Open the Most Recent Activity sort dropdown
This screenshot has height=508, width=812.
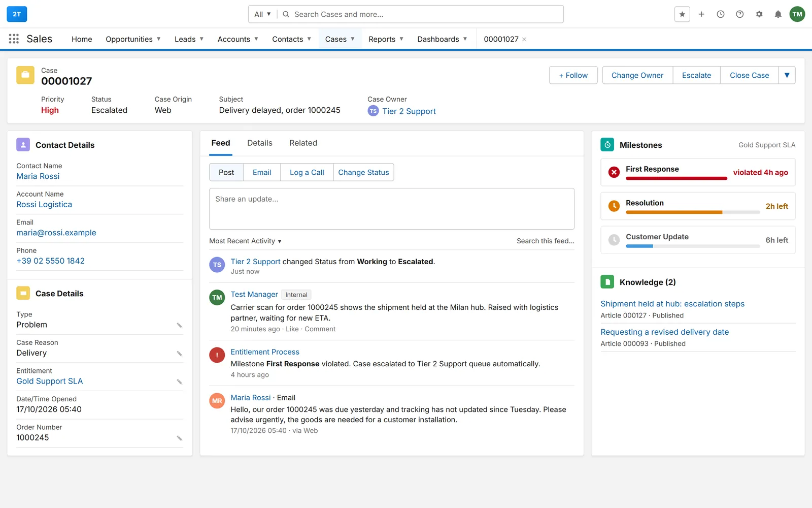(246, 241)
